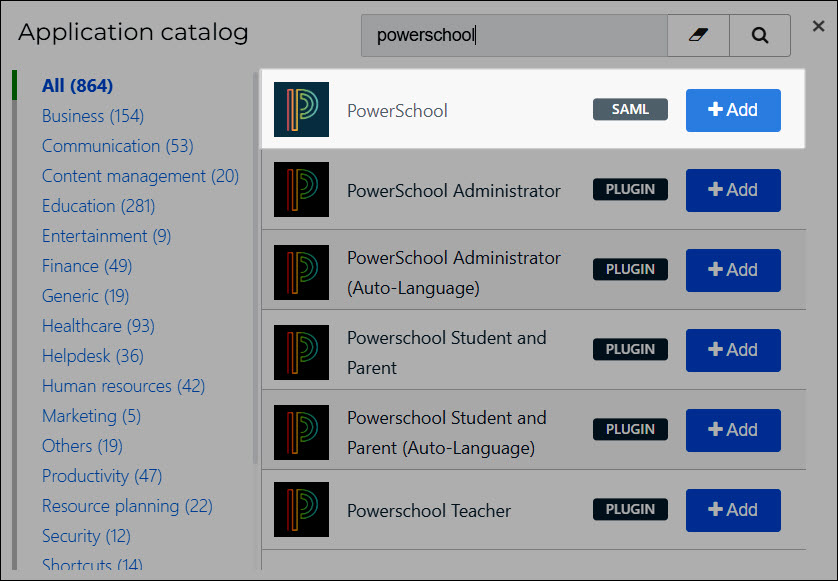Click the Powerschool Student and Parent logo
The width and height of the screenshot is (838, 581).
click(301, 352)
